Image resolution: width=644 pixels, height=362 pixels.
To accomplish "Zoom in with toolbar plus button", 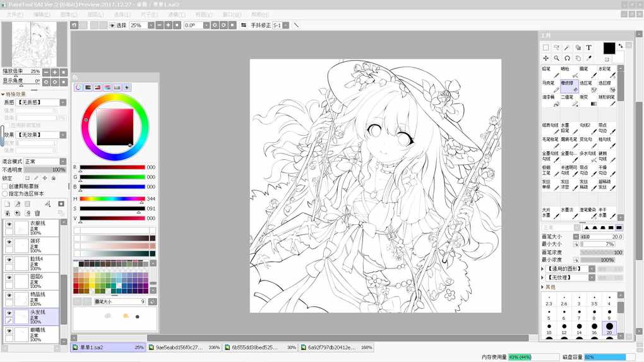I will pos(168,25).
